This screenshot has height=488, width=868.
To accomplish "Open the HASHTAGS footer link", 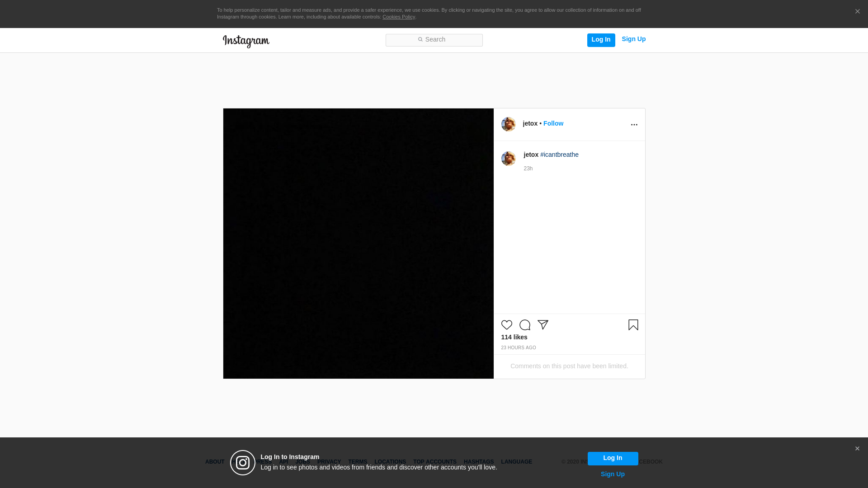I will click(x=479, y=462).
